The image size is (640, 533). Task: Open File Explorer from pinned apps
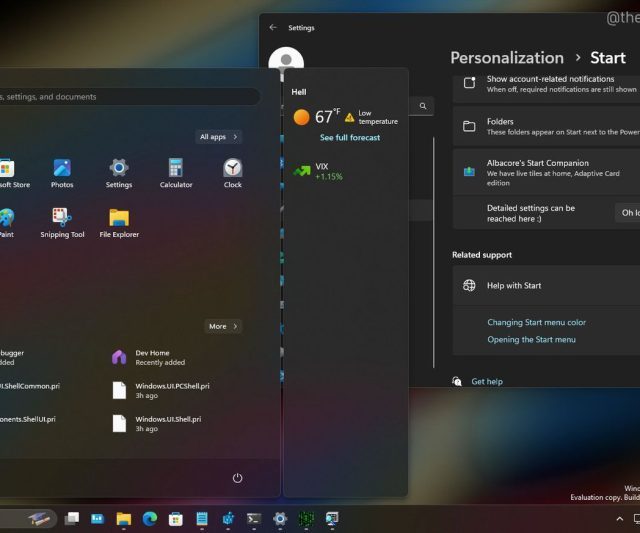tap(119, 223)
